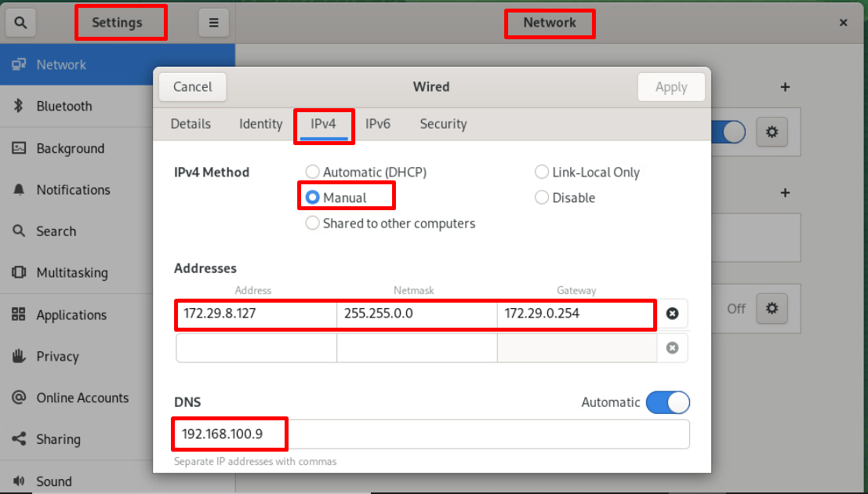
Task: Delete the 172.29.8.127 address row
Action: pyautogui.click(x=672, y=314)
